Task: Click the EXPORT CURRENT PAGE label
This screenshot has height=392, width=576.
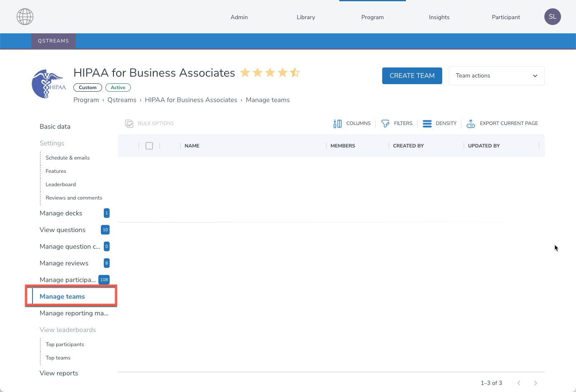Action: (x=509, y=123)
